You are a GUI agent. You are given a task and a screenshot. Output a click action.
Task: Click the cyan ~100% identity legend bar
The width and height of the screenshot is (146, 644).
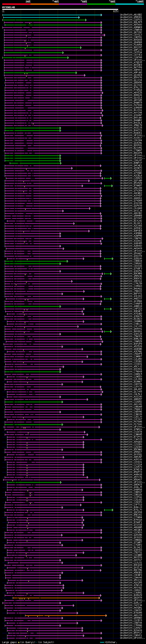[x=130, y=4]
